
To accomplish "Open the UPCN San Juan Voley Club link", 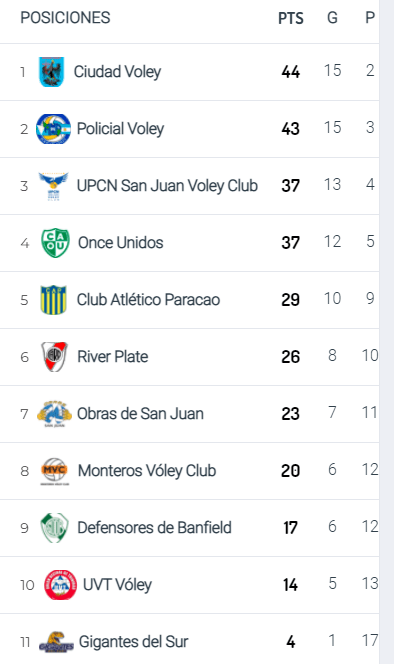I will (167, 185).
